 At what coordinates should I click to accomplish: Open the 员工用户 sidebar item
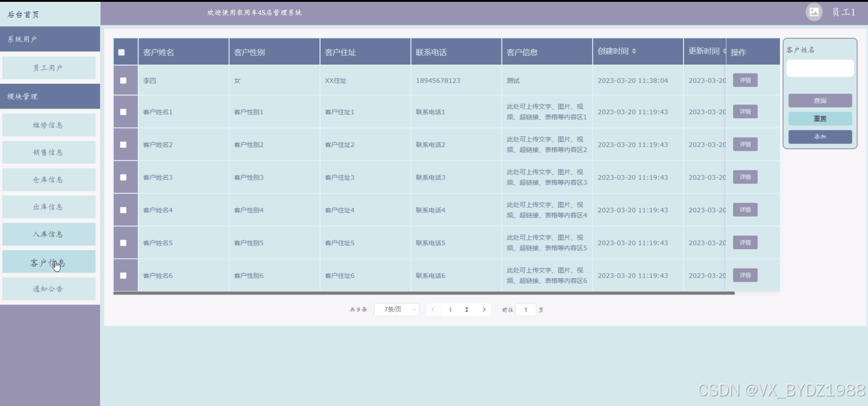click(49, 68)
